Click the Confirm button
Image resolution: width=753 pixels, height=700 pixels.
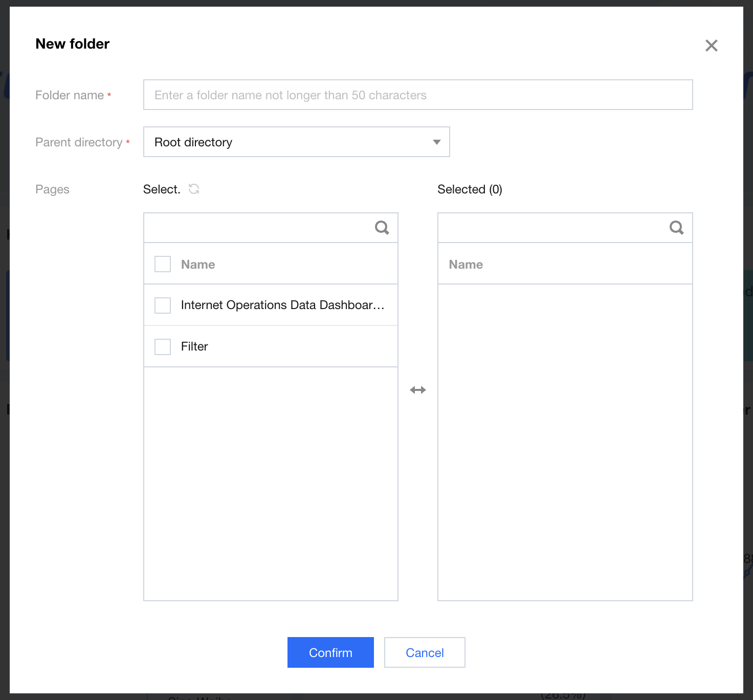[330, 652]
